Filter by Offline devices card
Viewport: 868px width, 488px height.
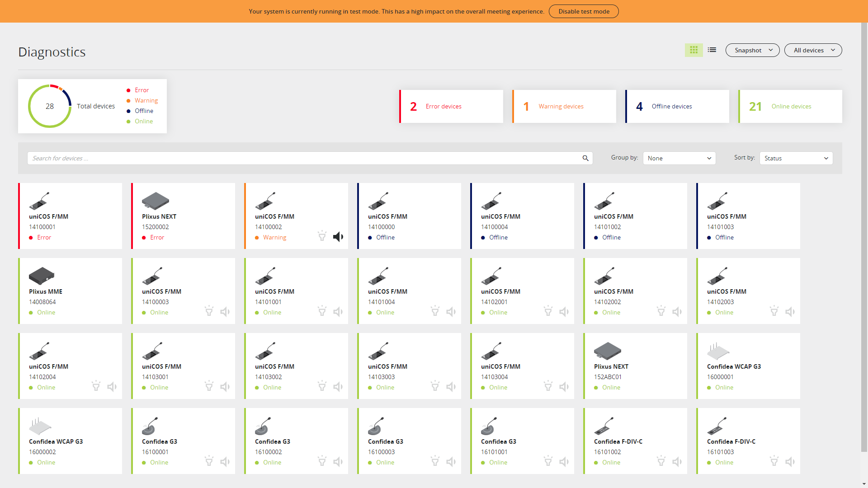pyautogui.click(x=677, y=106)
